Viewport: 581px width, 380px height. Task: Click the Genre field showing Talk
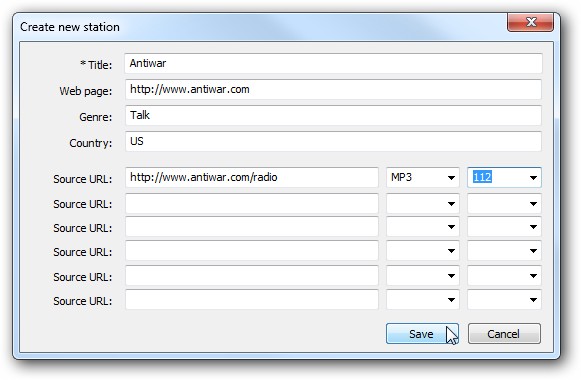pos(333,115)
